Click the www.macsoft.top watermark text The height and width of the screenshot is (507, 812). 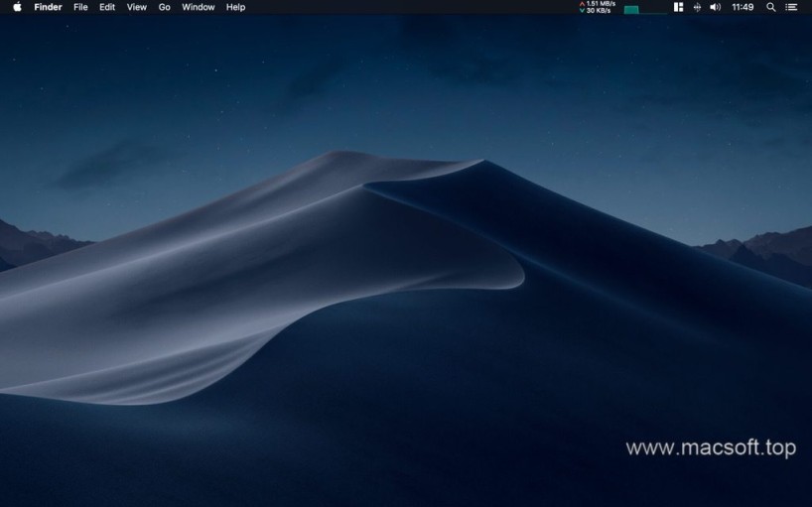coord(711,448)
